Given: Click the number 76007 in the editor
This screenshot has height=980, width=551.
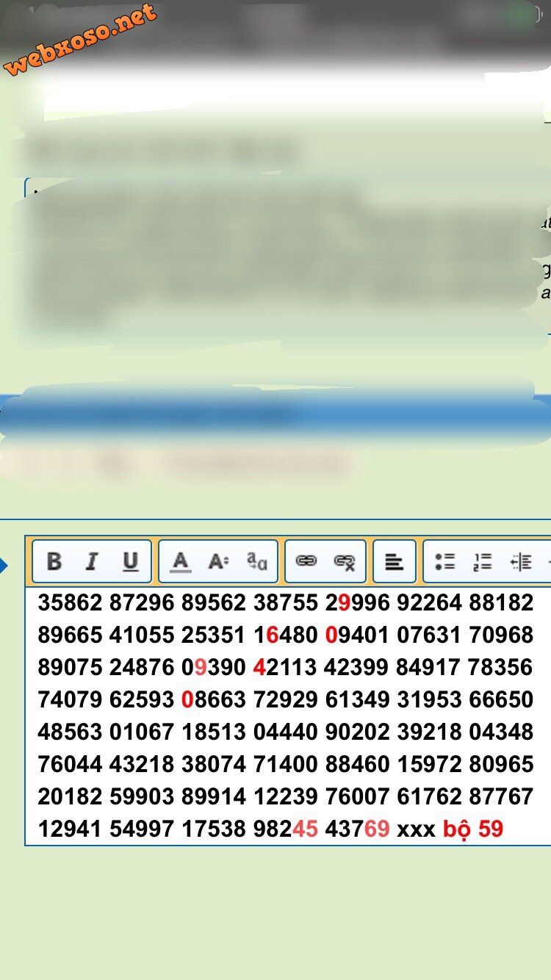Looking at the screenshot, I should 358,797.
